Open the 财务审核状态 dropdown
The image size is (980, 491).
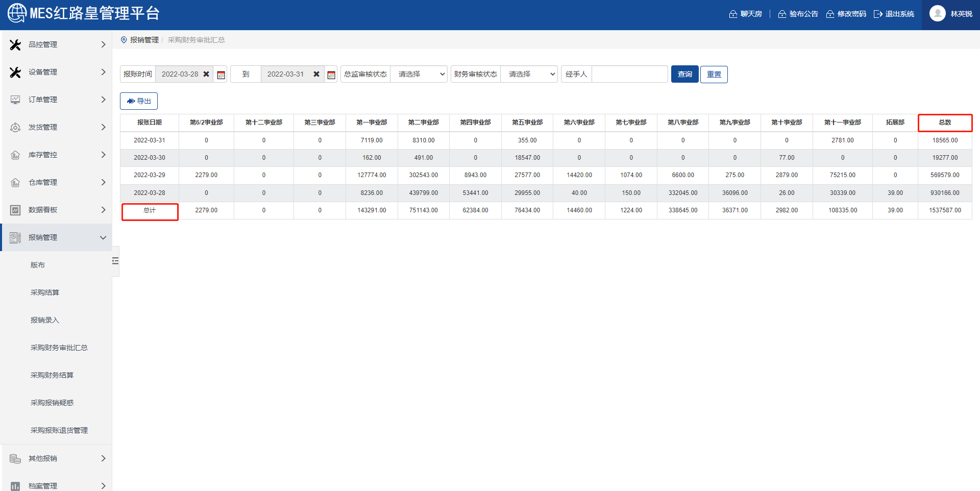point(529,74)
